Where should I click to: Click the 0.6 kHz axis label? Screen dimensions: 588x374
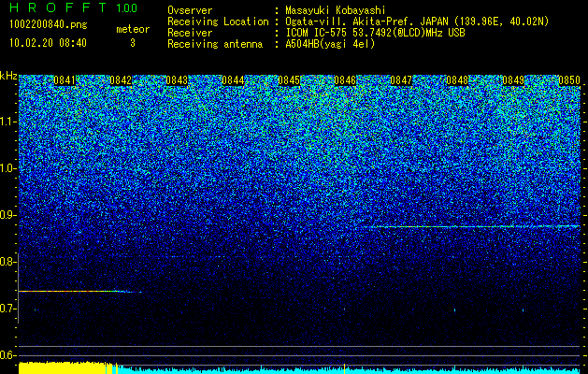[7, 355]
